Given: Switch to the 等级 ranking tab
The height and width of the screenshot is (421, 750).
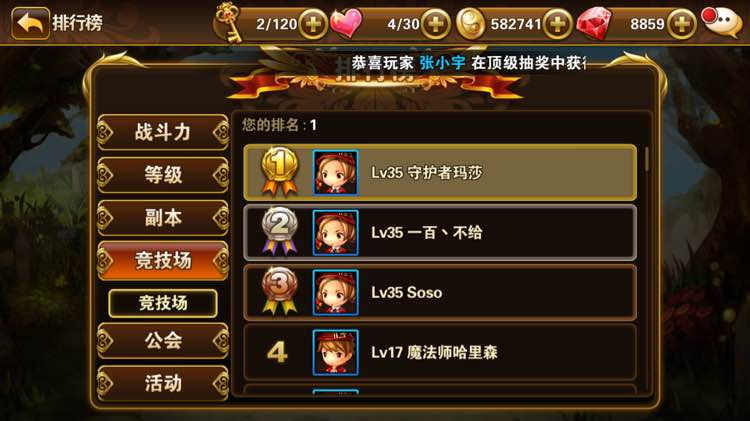Looking at the screenshot, I should [163, 175].
